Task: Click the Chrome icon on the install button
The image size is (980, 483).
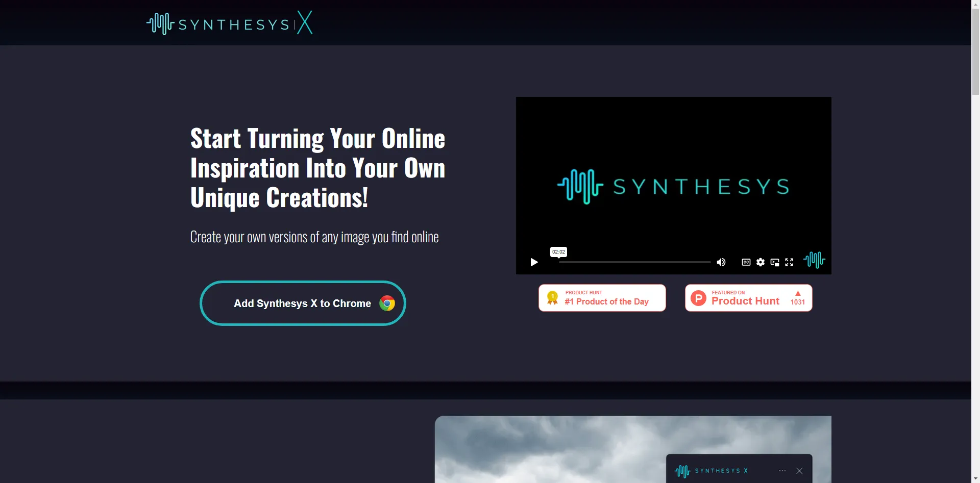Action: click(387, 303)
